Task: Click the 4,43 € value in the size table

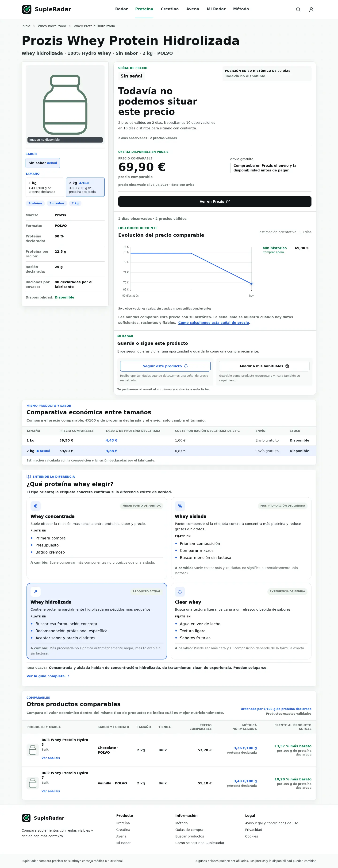Action: 111,440
